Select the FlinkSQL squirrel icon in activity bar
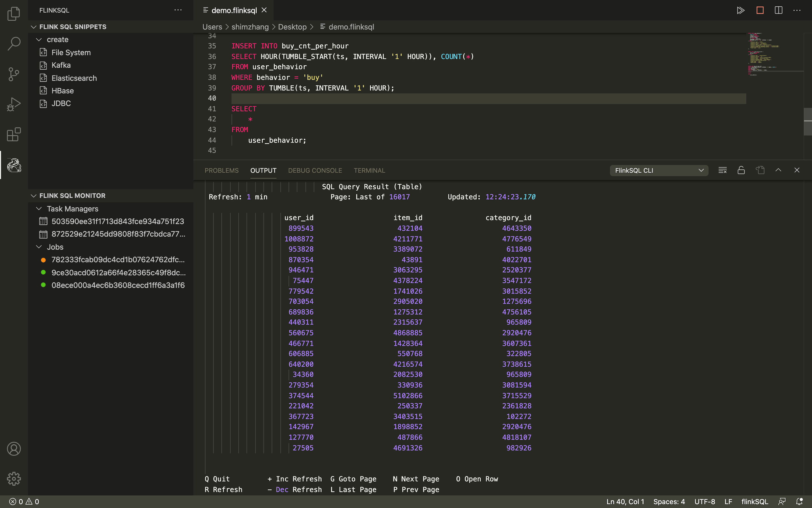This screenshot has height=508, width=812. click(x=14, y=165)
